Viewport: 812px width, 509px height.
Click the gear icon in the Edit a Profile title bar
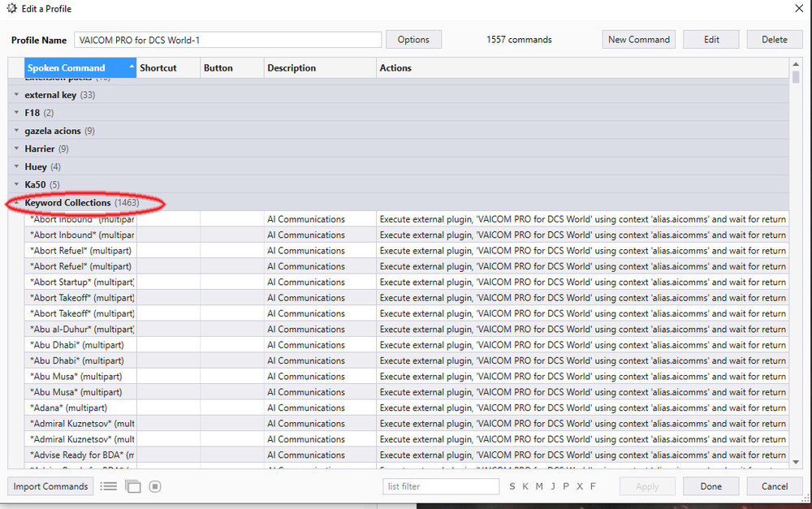(11, 8)
